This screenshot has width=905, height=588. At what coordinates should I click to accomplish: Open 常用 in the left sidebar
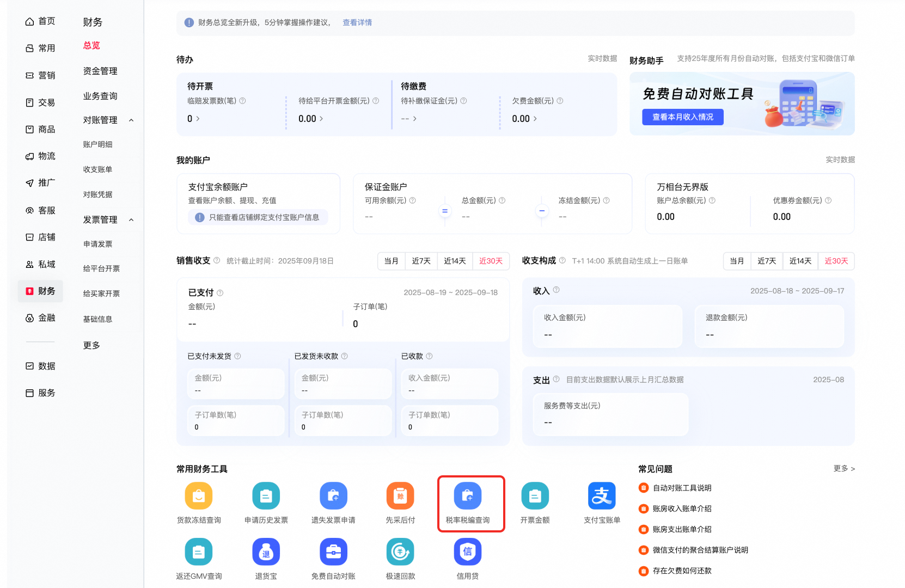coord(40,48)
